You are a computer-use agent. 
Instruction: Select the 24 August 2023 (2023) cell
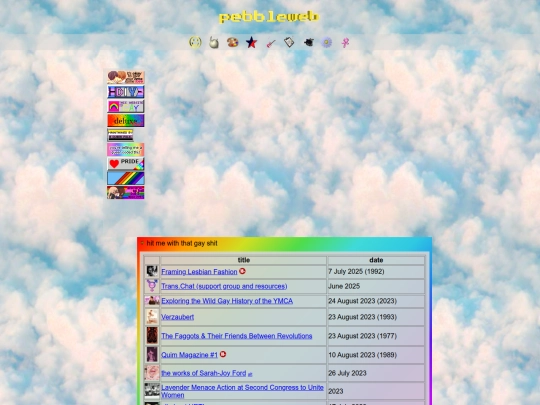click(x=376, y=301)
